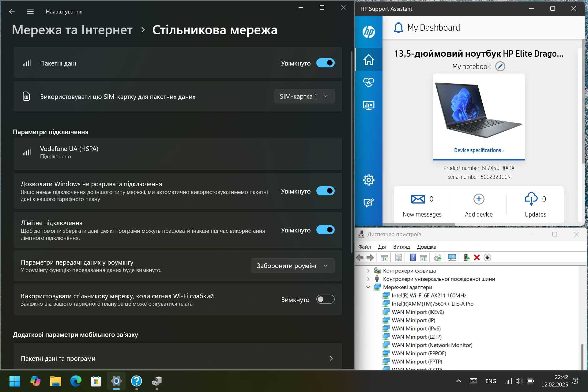Click the Properties toolbar icon in Device Manager
Image resolution: width=588 pixels, height=392 pixels.
[398, 258]
